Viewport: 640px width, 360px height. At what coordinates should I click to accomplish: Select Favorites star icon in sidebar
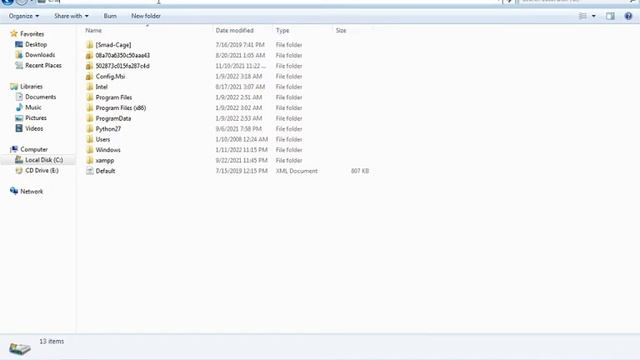pyautogui.click(x=14, y=34)
